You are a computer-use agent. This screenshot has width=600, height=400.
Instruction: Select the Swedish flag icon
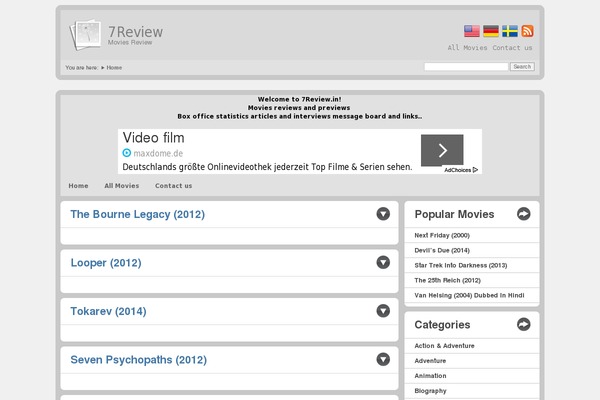[x=509, y=32]
